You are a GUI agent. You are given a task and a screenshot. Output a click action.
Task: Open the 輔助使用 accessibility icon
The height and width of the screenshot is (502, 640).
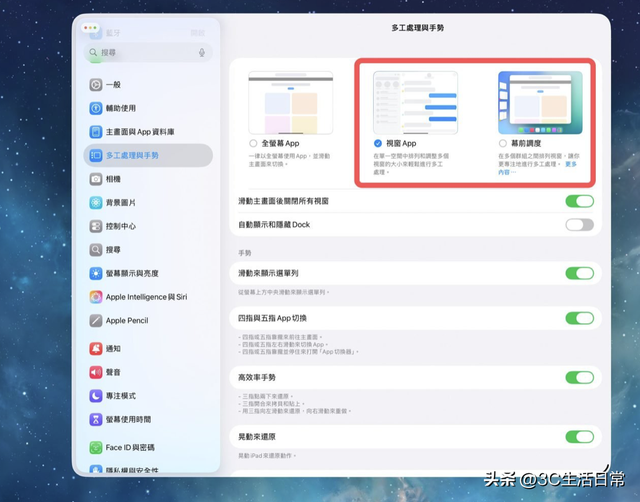[96, 108]
